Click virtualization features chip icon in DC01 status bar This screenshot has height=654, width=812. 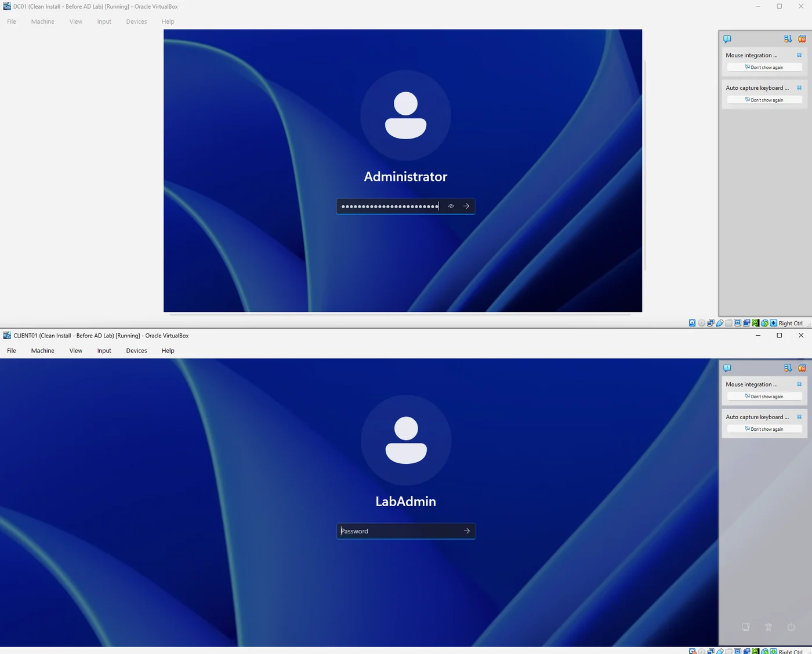pos(755,323)
